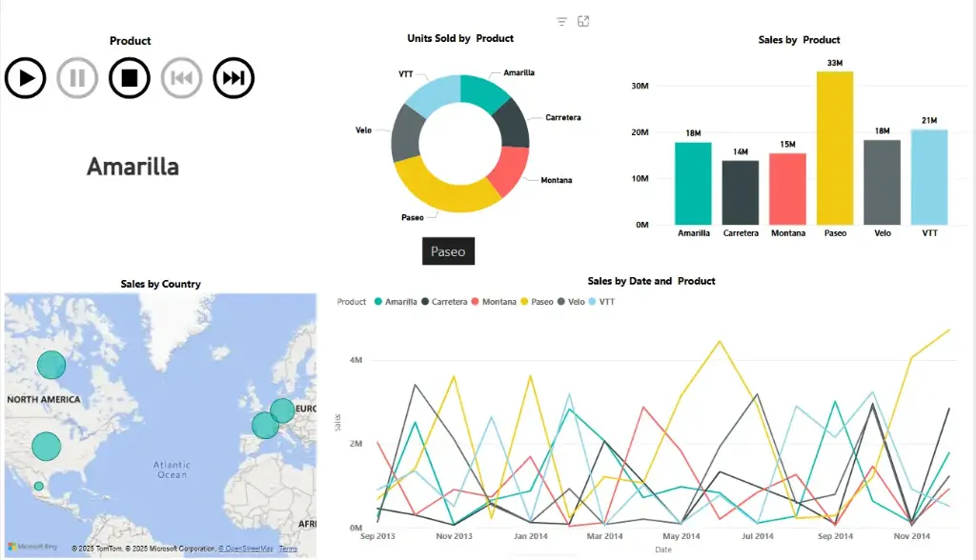Click the teal Amarilla bar showing 18M
Screen dimensions: 976x560
pyautogui.click(x=693, y=183)
